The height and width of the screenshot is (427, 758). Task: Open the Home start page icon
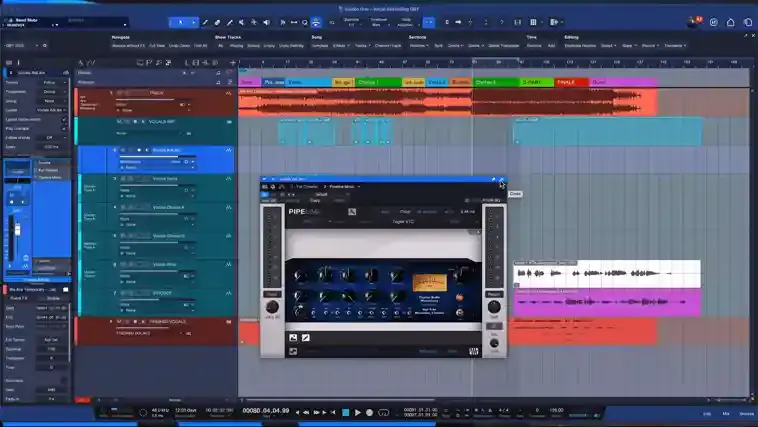point(730,22)
